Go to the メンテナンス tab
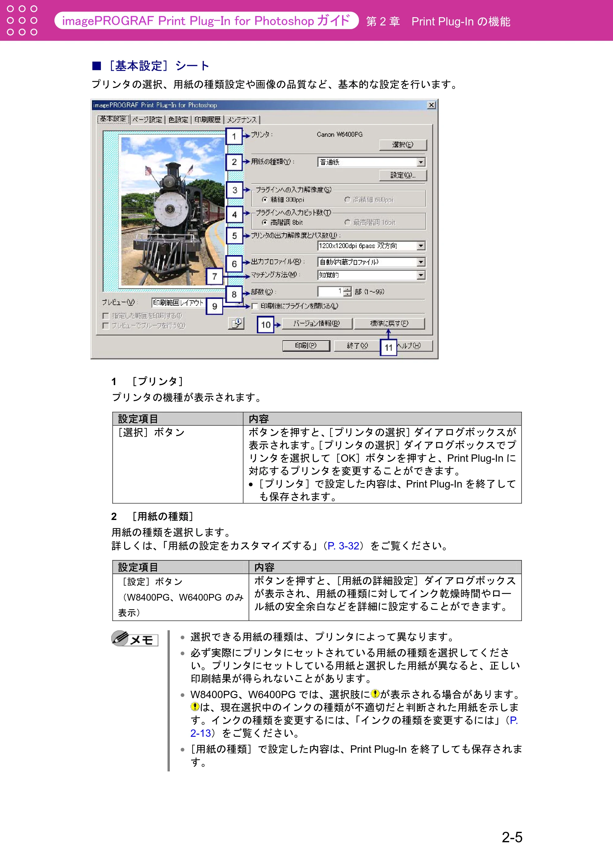613x868 pixels. 242,120
